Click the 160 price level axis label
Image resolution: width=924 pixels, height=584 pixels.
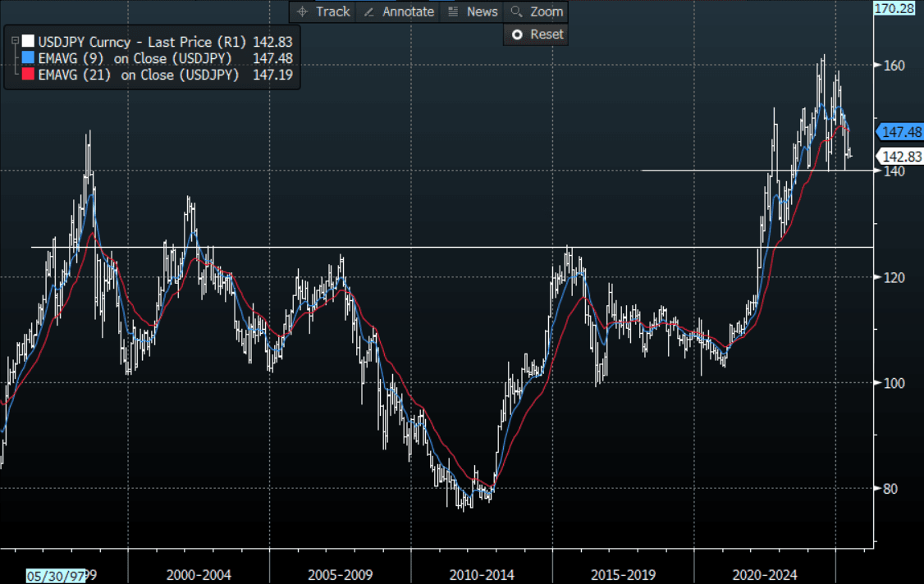887,65
